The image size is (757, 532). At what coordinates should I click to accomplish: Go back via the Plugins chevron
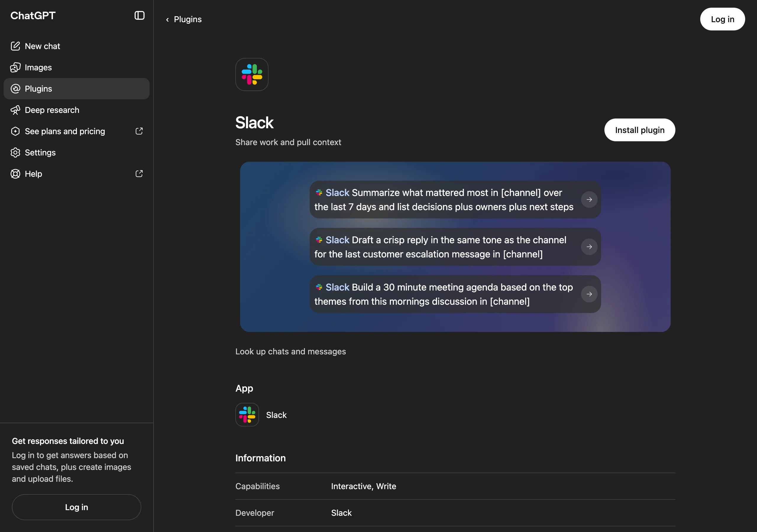[x=167, y=20]
